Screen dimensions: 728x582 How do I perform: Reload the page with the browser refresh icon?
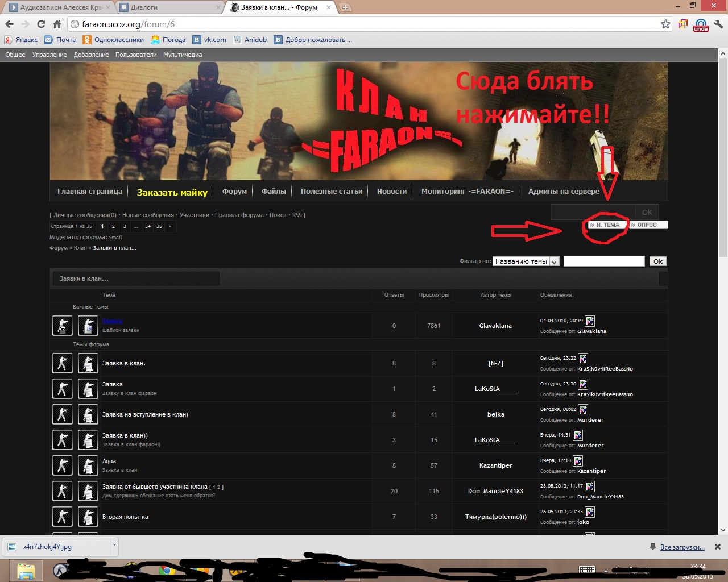(41, 24)
